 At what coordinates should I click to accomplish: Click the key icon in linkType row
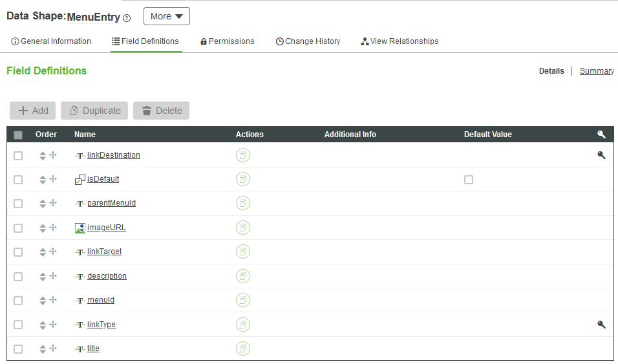point(601,325)
